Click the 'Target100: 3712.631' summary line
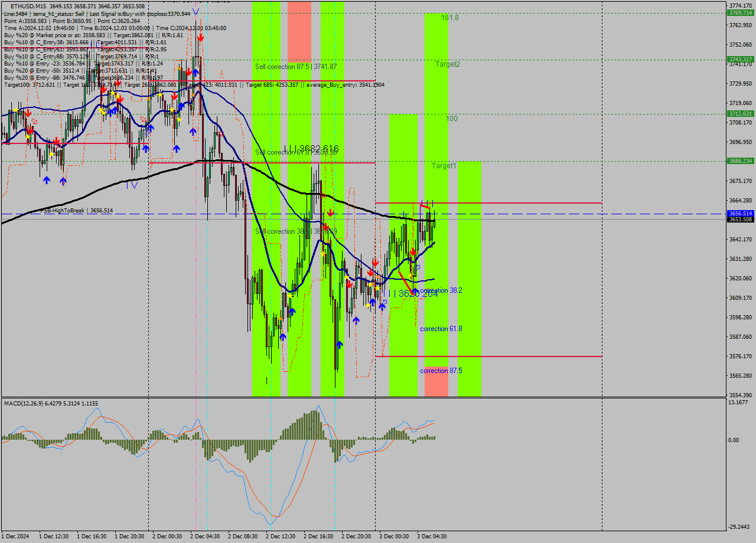756x543 pixels. click(x=194, y=85)
